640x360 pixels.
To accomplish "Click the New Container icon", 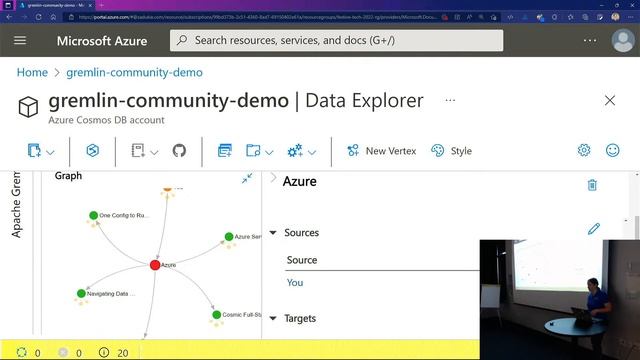I will coord(34,151).
